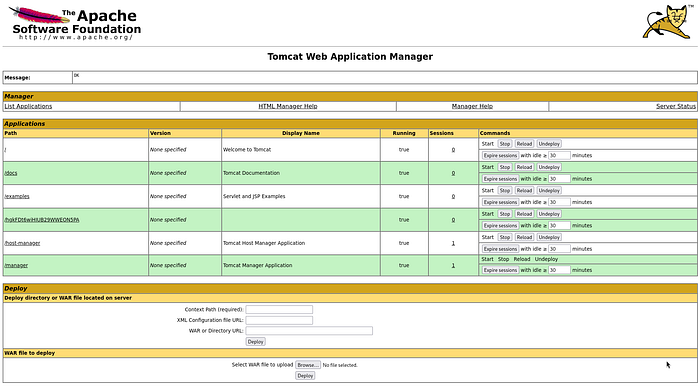Open the /manager path link

pyautogui.click(x=16, y=265)
